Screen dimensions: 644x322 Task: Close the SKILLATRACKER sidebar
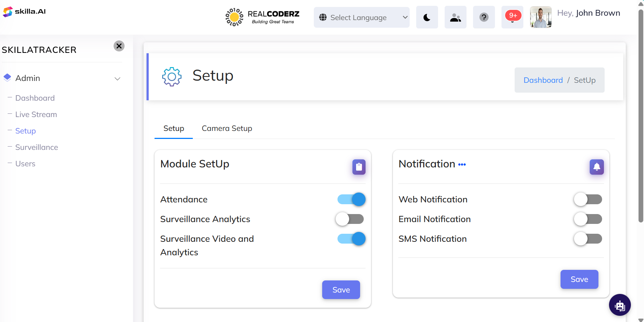point(119,46)
